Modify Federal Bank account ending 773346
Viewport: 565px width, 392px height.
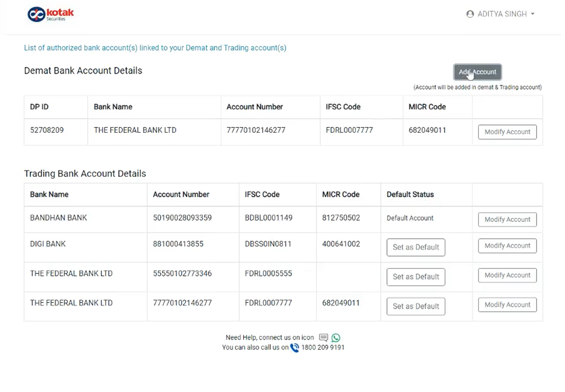coord(507,275)
